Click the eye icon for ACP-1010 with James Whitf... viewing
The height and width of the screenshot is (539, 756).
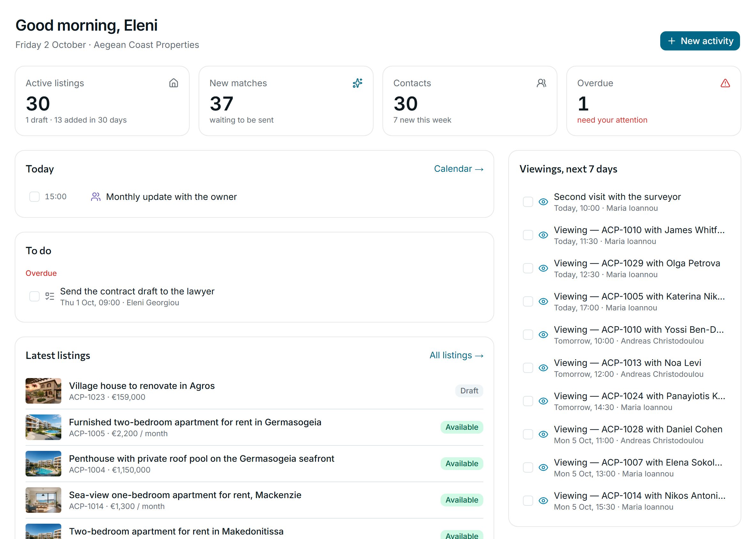tap(543, 235)
